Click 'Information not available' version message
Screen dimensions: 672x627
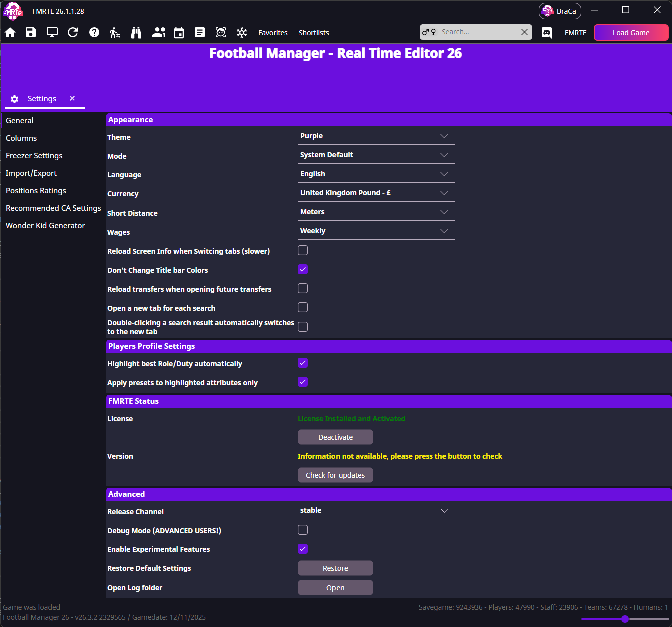click(x=400, y=456)
